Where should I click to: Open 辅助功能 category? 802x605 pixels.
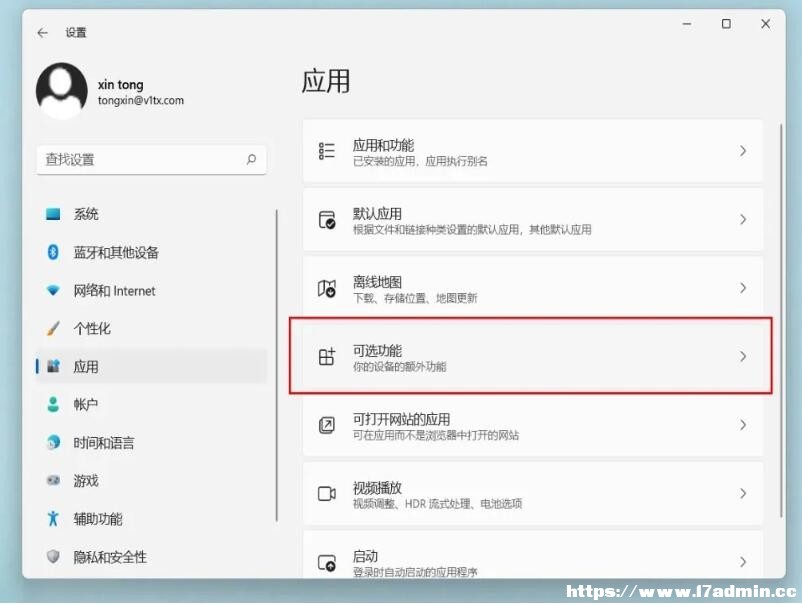tap(151, 519)
